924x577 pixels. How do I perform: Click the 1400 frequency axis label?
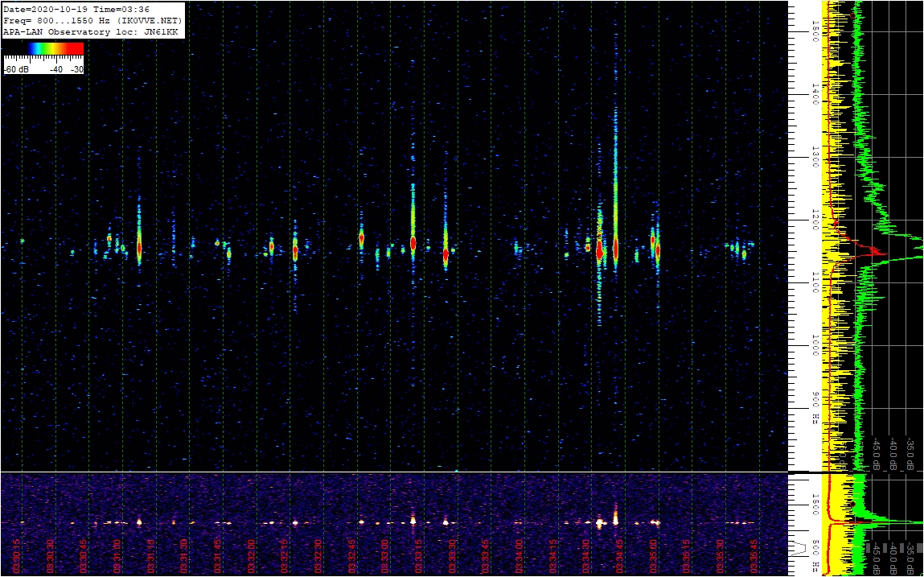coord(815,93)
